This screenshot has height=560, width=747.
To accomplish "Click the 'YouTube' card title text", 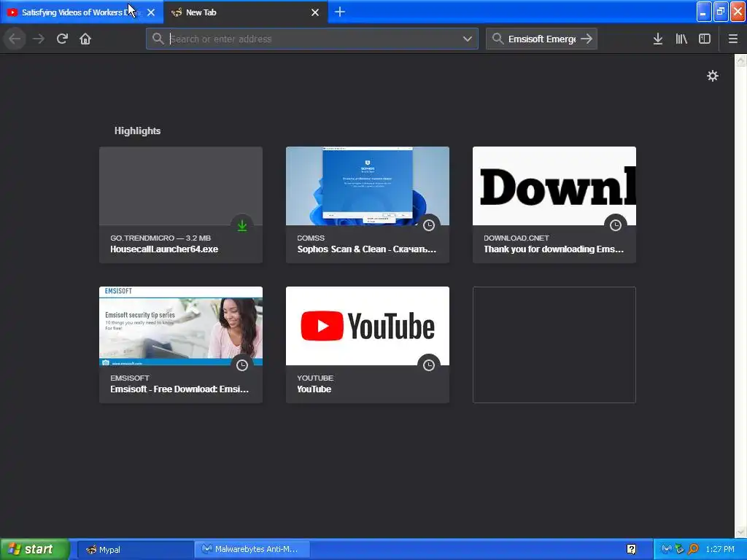I will pos(314,389).
